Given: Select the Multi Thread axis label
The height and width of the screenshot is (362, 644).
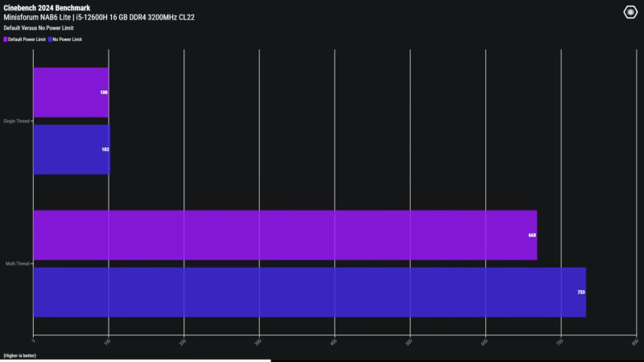Looking at the screenshot, I should [18, 263].
